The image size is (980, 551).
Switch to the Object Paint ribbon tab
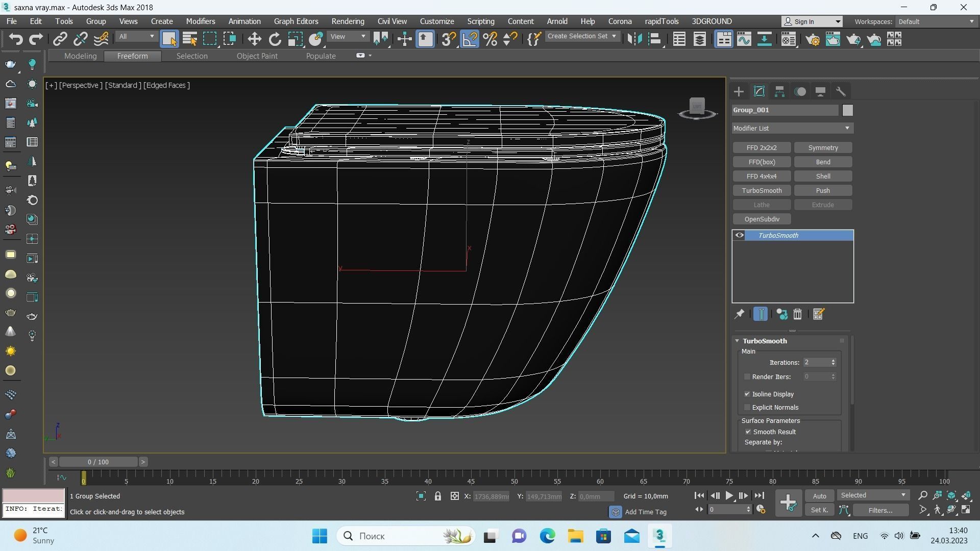tap(257, 56)
